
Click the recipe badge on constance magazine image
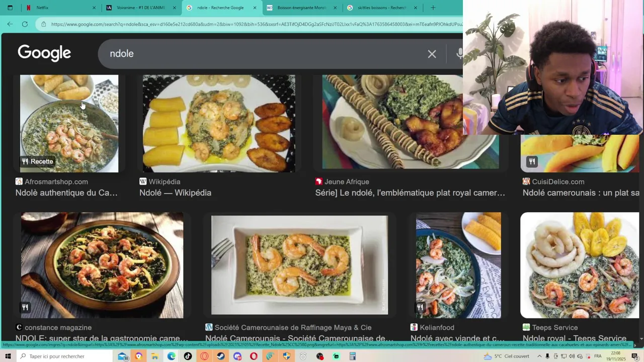coord(25,307)
